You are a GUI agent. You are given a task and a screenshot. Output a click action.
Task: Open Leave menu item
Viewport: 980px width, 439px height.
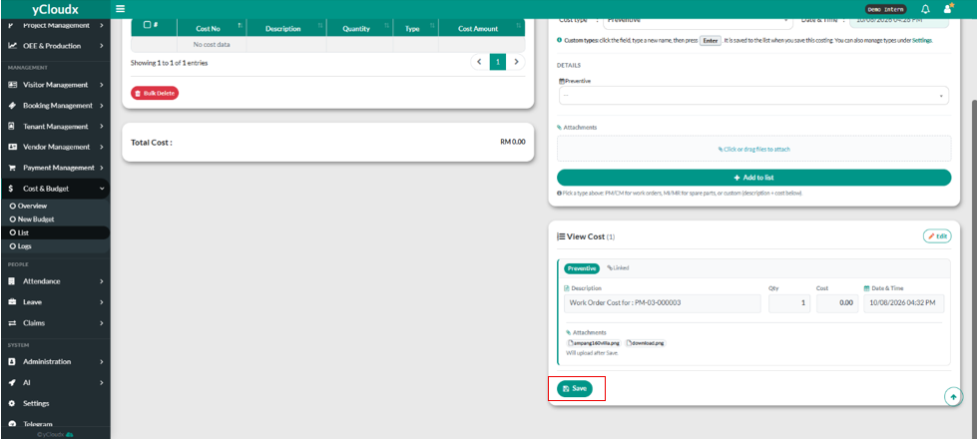pyautogui.click(x=55, y=302)
